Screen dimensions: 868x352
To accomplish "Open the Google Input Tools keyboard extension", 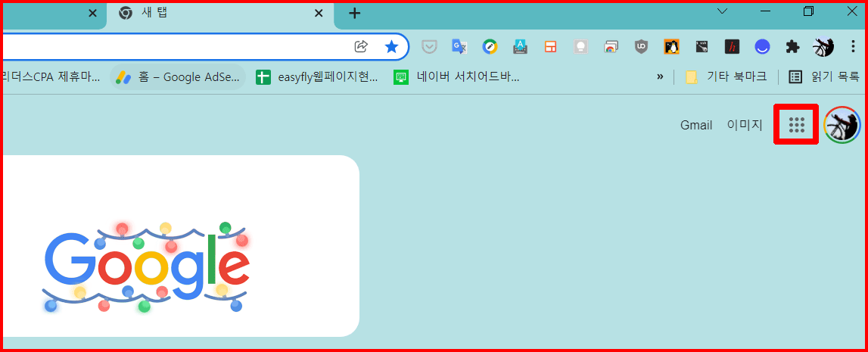I will coord(521,47).
